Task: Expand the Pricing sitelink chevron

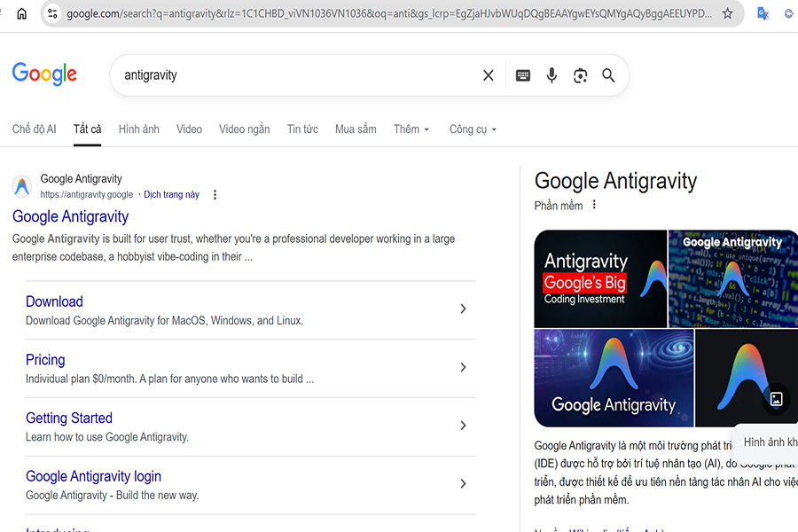Action: click(463, 367)
